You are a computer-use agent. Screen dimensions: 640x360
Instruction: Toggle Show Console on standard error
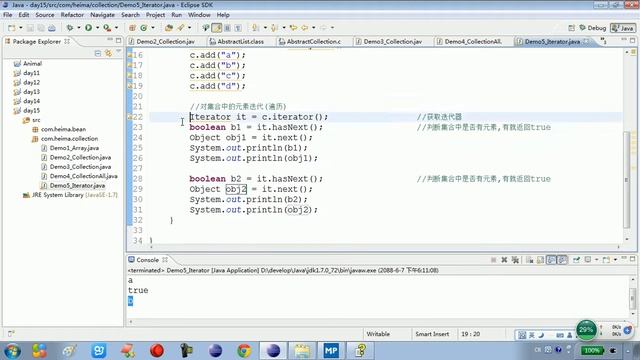tap(562, 260)
